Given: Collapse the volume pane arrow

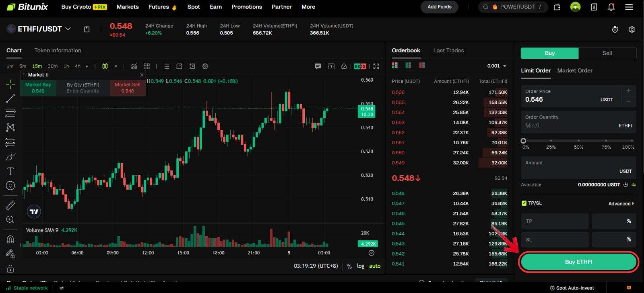Looking at the screenshot, I should [20, 244].
